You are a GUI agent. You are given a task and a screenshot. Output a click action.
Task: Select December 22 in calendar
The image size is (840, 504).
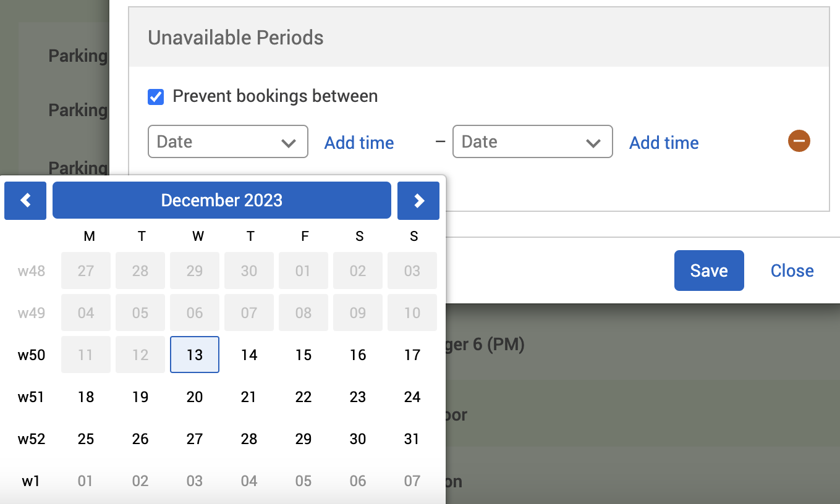(x=303, y=397)
